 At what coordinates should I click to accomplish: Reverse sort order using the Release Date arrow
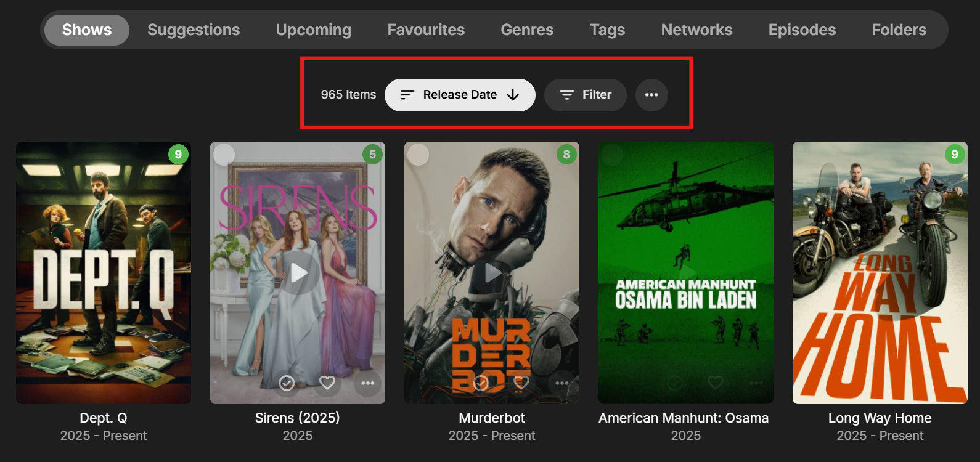click(x=513, y=95)
